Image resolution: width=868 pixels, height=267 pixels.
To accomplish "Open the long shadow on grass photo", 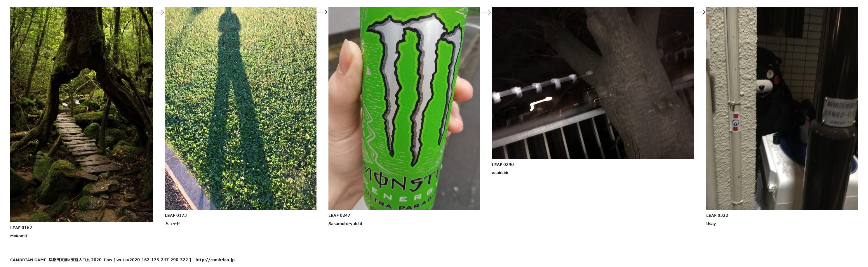I will click(241, 109).
